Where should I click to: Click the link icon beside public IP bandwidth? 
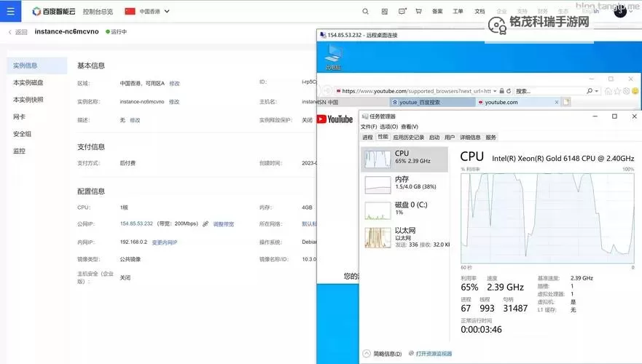(x=205, y=223)
